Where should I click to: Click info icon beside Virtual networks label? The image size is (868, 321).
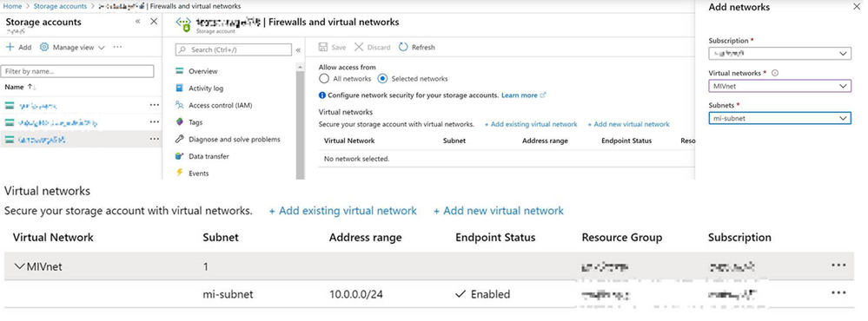tap(774, 73)
